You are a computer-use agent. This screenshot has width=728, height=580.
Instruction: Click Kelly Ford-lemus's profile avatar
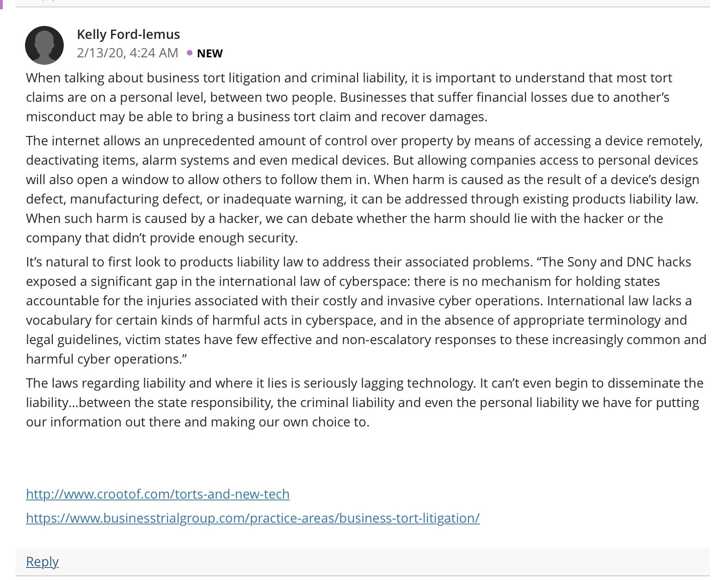pos(44,45)
